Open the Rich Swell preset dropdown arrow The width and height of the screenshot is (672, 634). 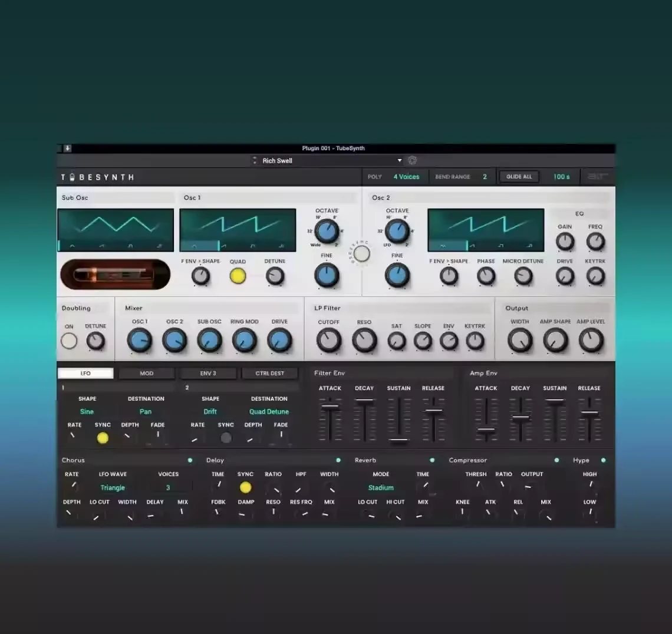(x=400, y=160)
